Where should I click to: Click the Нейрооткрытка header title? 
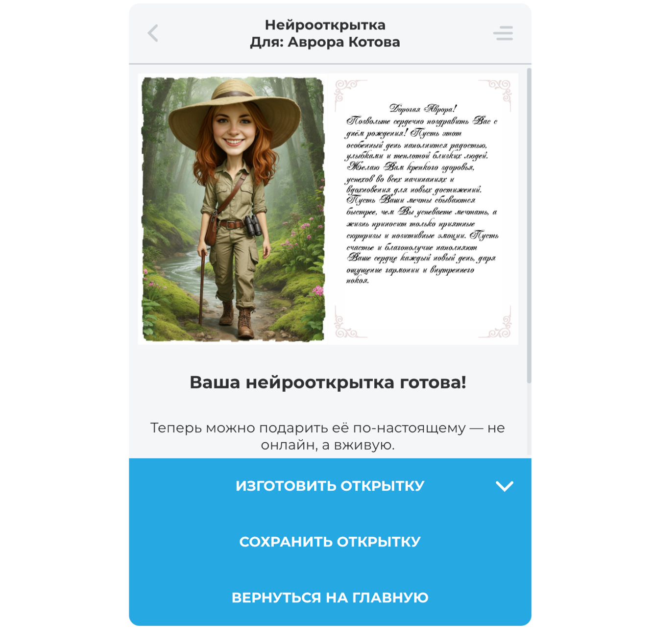coord(325,25)
